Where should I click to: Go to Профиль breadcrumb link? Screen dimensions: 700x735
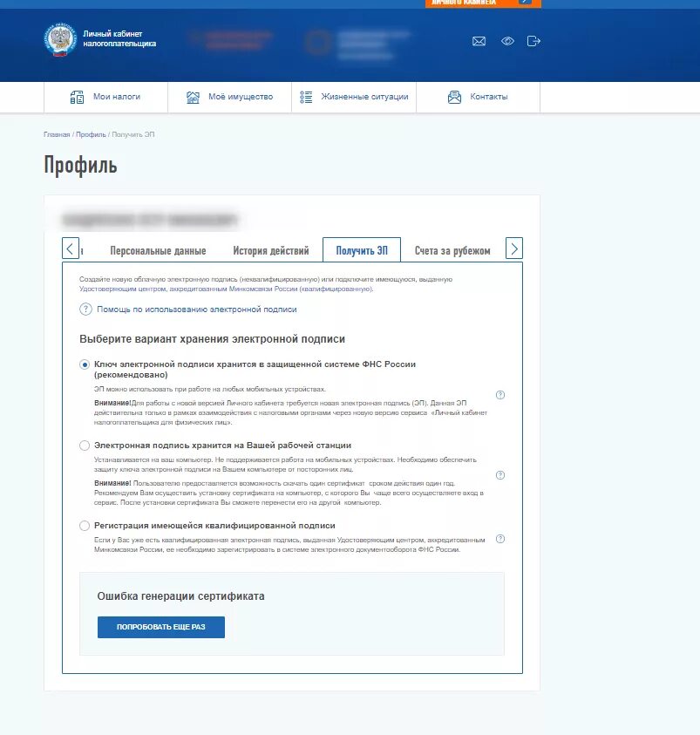pos(91,134)
